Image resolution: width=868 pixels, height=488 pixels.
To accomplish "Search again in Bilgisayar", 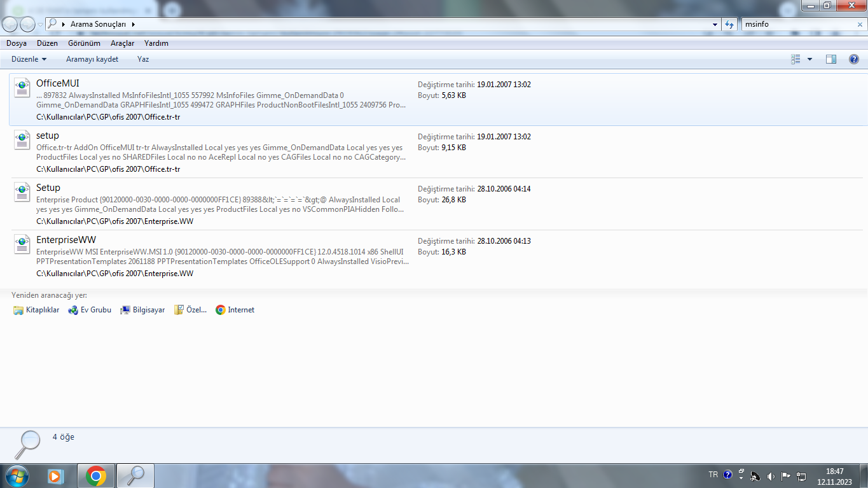I will 142,310.
